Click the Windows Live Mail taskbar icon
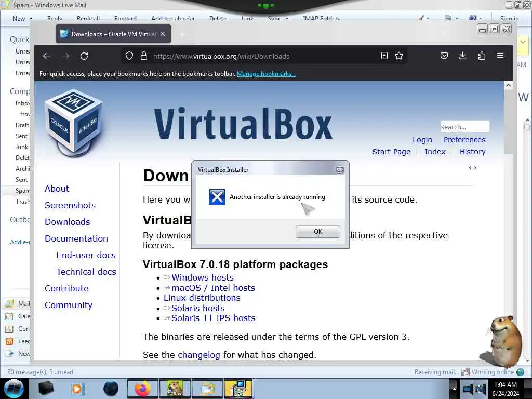532x399 pixels. pos(207,389)
